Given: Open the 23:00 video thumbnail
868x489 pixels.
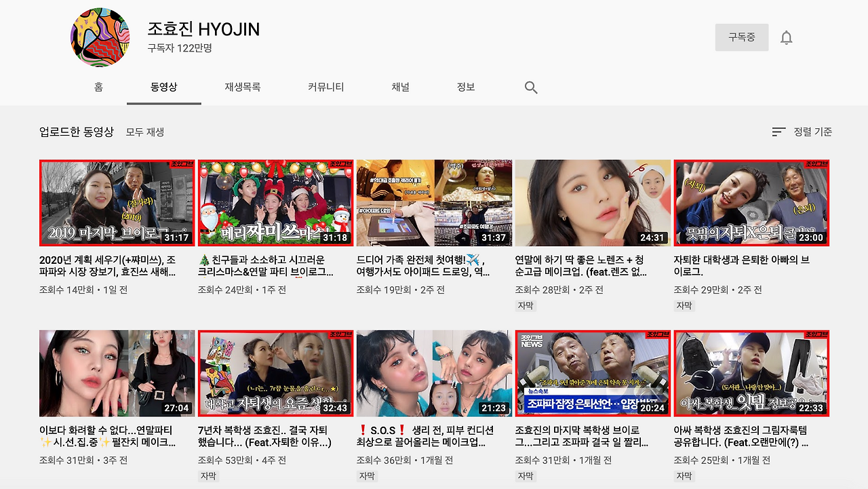Looking at the screenshot, I should 751,203.
